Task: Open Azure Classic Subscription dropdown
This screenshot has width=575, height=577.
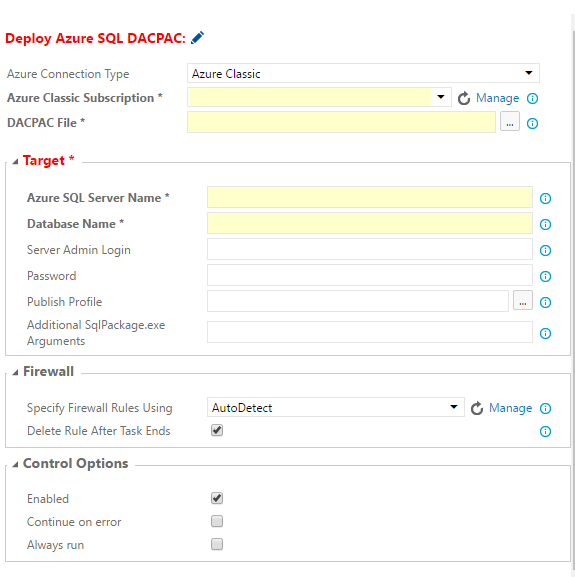Action: pyautogui.click(x=319, y=97)
